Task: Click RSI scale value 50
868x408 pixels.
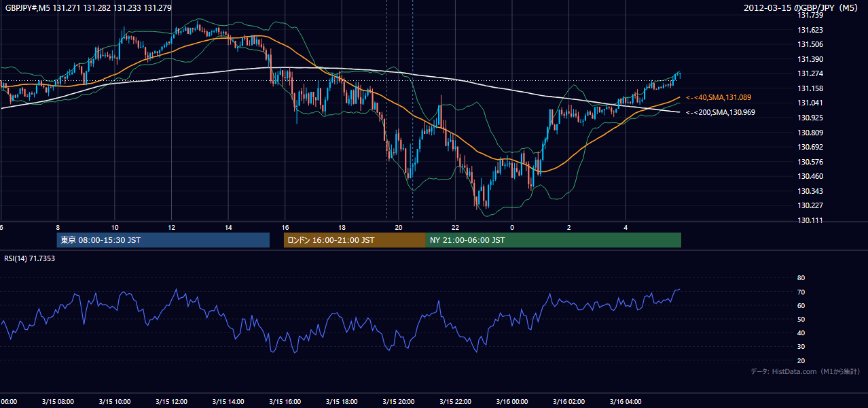Action: [801, 319]
